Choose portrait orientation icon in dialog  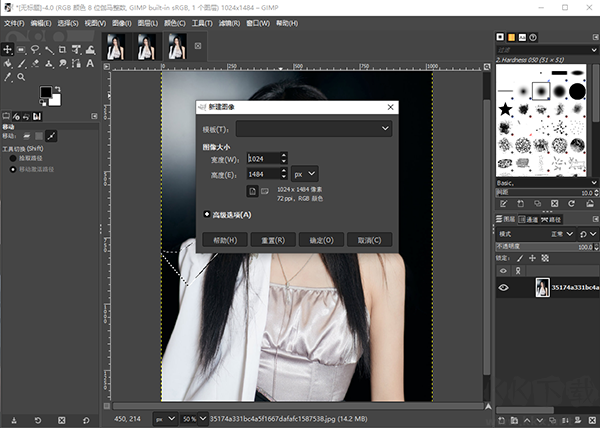point(252,191)
